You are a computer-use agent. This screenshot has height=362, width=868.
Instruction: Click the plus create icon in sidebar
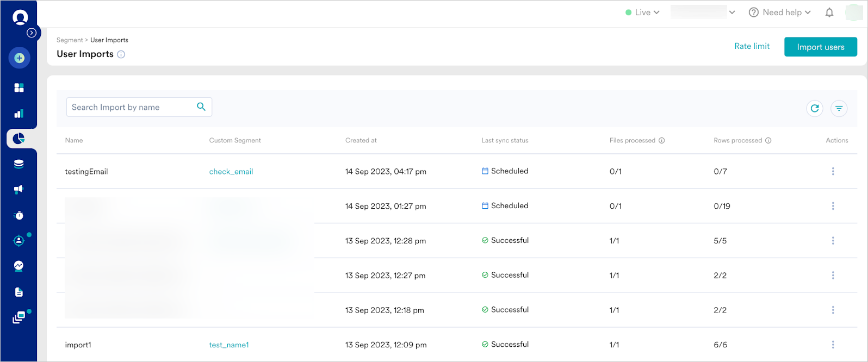[19, 58]
